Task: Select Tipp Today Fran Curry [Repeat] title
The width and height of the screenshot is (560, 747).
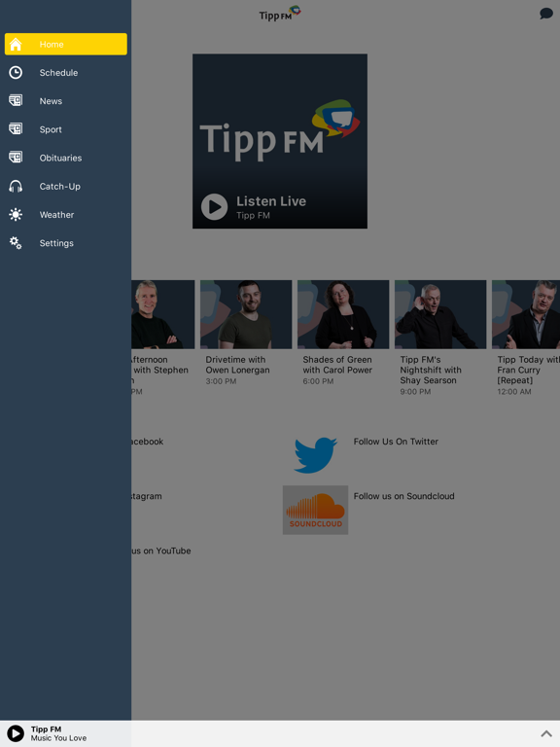Action: (529, 371)
